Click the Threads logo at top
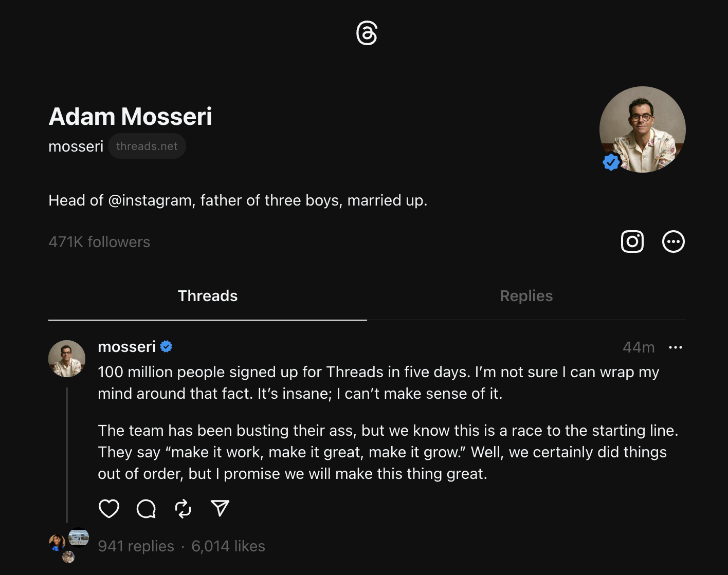This screenshot has width=728, height=575. point(367,33)
